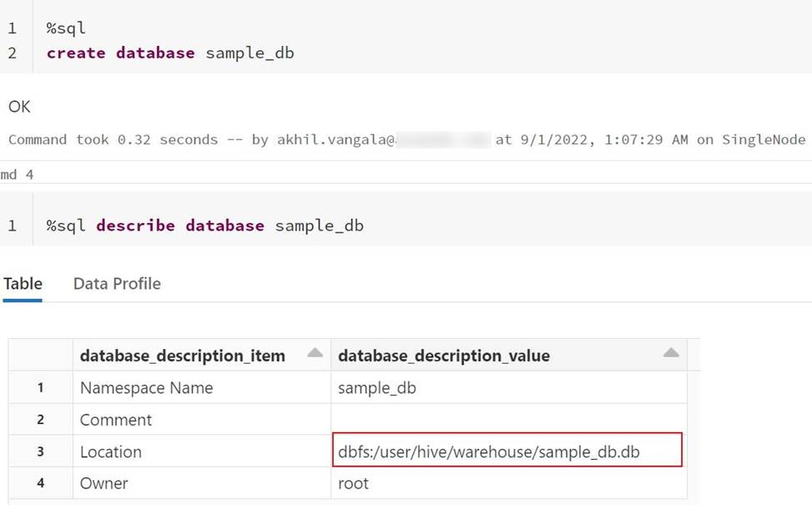
Task: Place cursor in create database sample_db line
Action: [170, 53]
